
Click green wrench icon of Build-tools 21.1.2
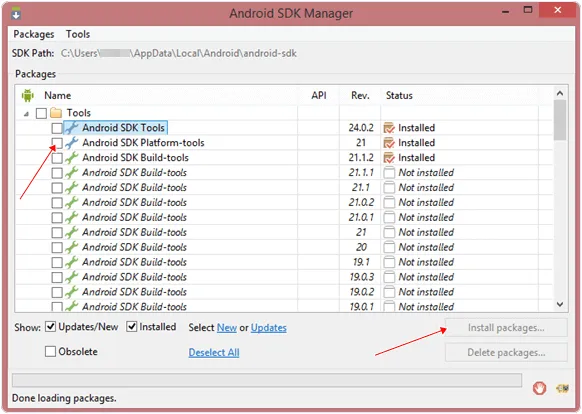(x=72, y=157)
